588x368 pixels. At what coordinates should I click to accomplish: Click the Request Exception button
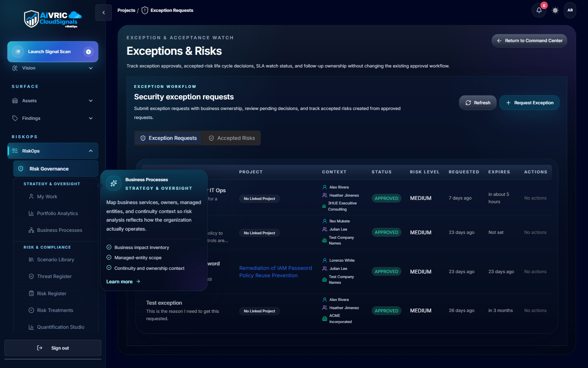[530, 103]
